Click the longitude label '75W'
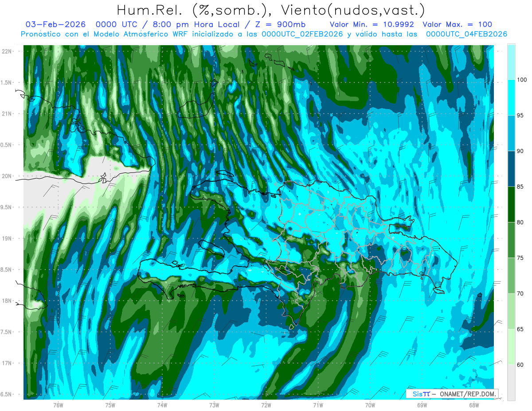 point(110,405)
